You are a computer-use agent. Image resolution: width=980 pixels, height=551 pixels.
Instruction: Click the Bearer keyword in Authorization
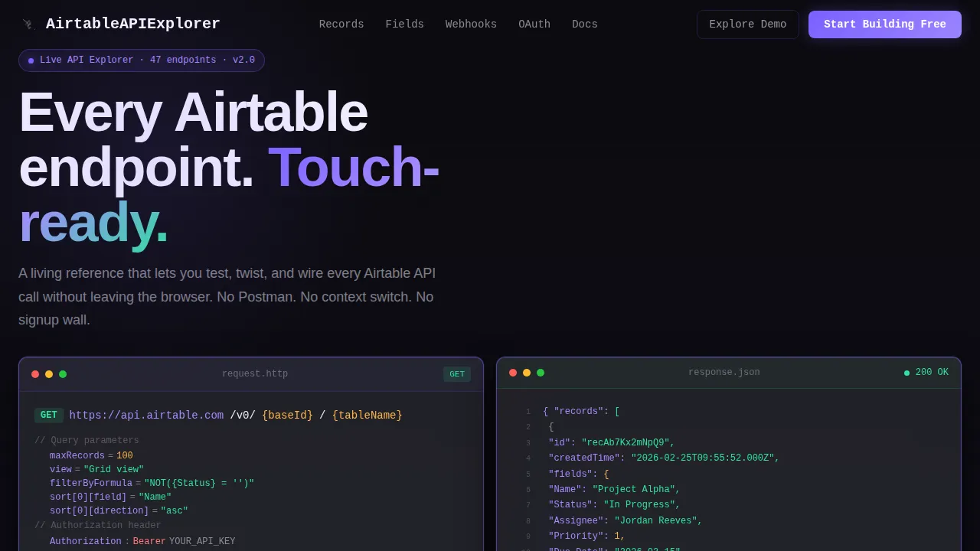(x=149, y=542)
